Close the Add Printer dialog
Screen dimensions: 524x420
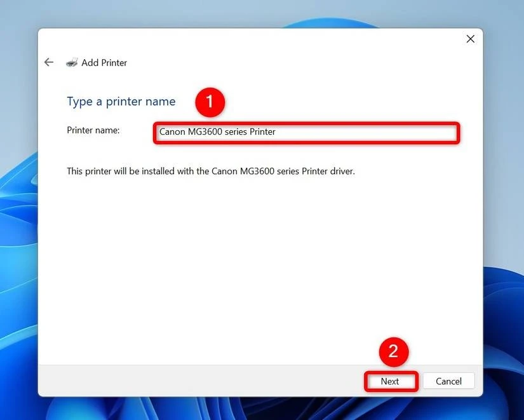[x=470, y=39]
